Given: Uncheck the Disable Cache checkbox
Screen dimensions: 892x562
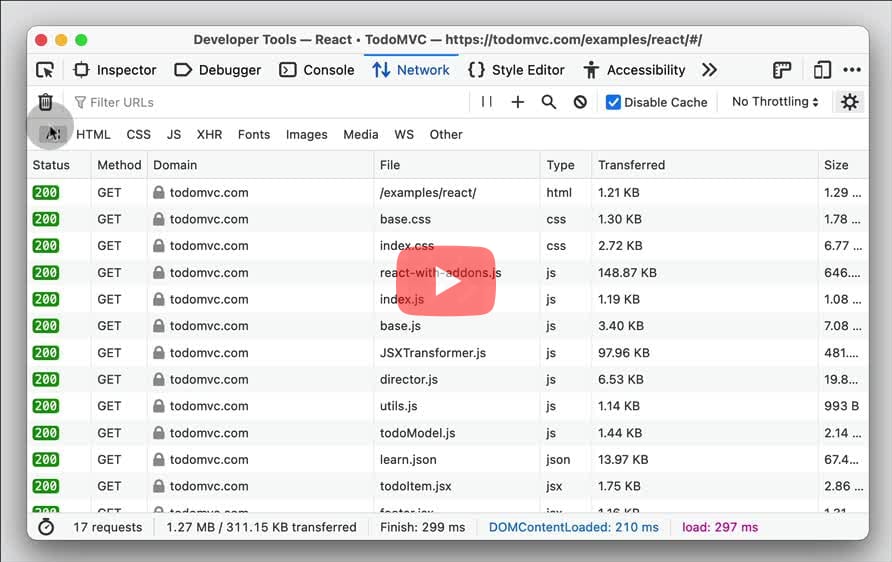Looking at the screenshot, I should point(613,102).
